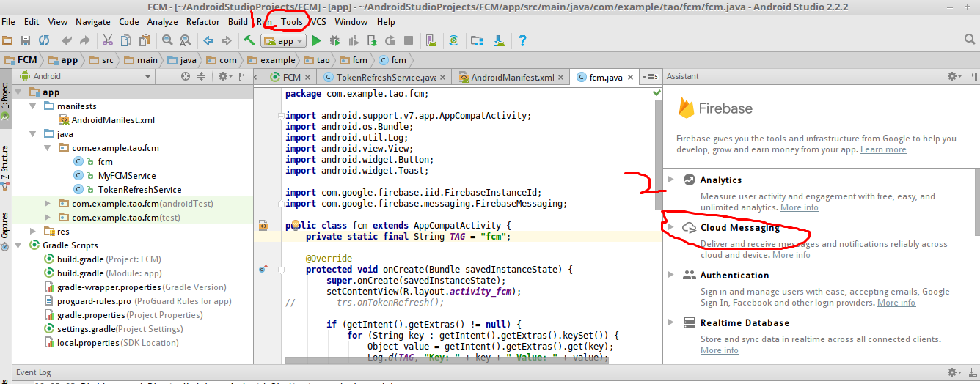The image size is (980, 384).
Task: Expand the Analytics section in Assistant
Action: (x=671, y=180)
